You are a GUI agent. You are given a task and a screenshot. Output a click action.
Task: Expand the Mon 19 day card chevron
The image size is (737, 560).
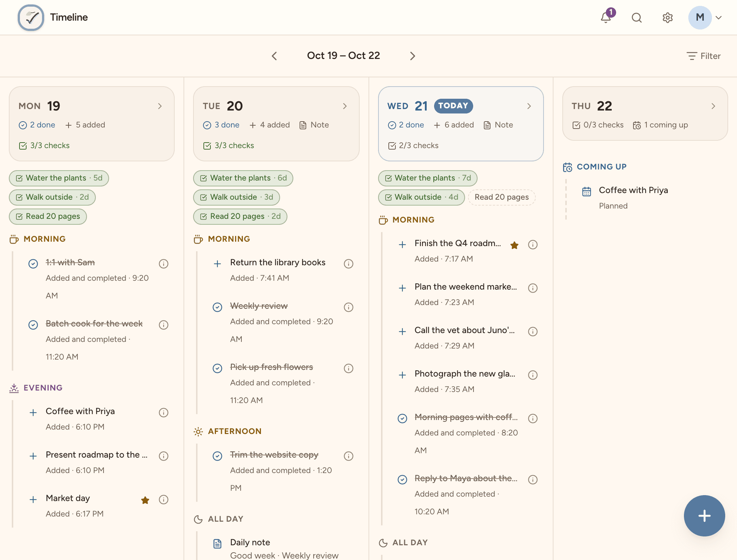(x=160, y=106)
